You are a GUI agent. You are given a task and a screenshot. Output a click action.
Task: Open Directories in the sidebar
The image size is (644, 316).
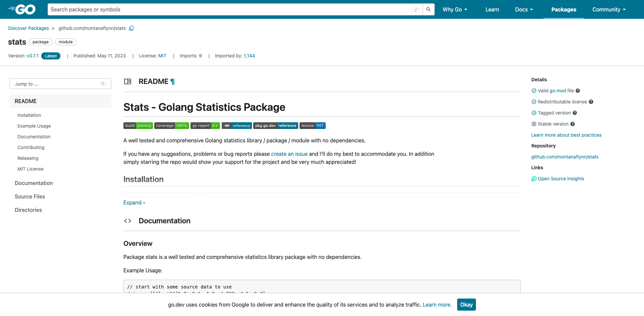click(x=28, y=210)
